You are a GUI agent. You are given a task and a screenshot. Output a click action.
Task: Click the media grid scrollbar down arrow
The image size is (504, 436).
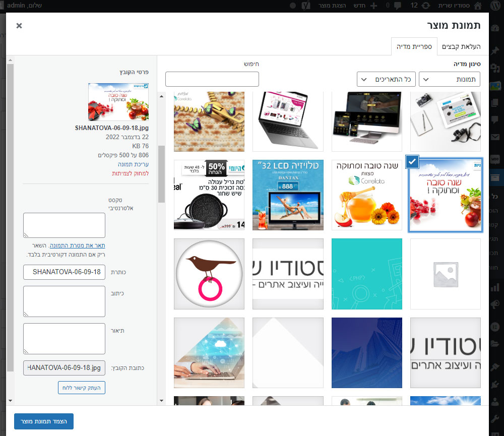[x=161, y=401]
